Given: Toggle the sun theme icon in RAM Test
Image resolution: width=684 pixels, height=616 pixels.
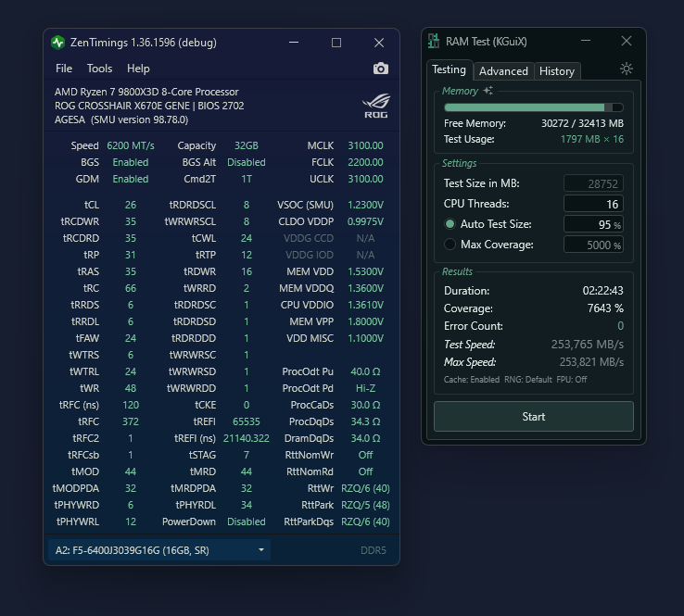Looking at the screenshot, I should pos(627,69).
